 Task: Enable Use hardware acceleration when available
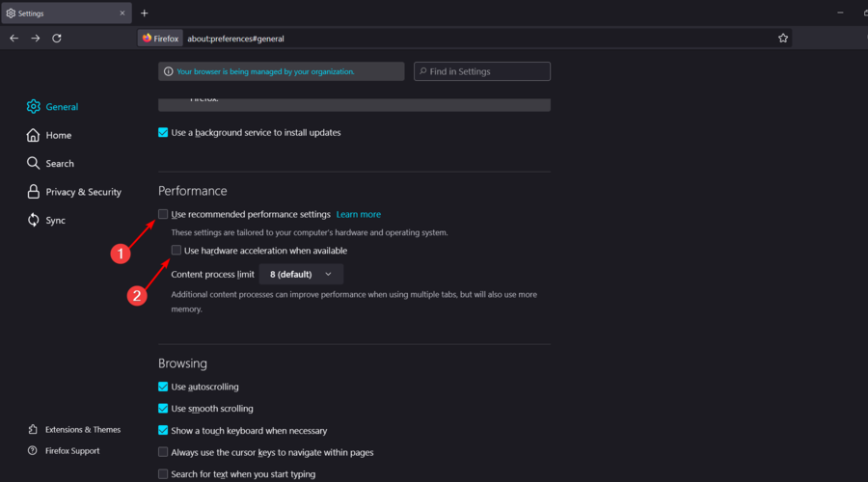point(176,250)
